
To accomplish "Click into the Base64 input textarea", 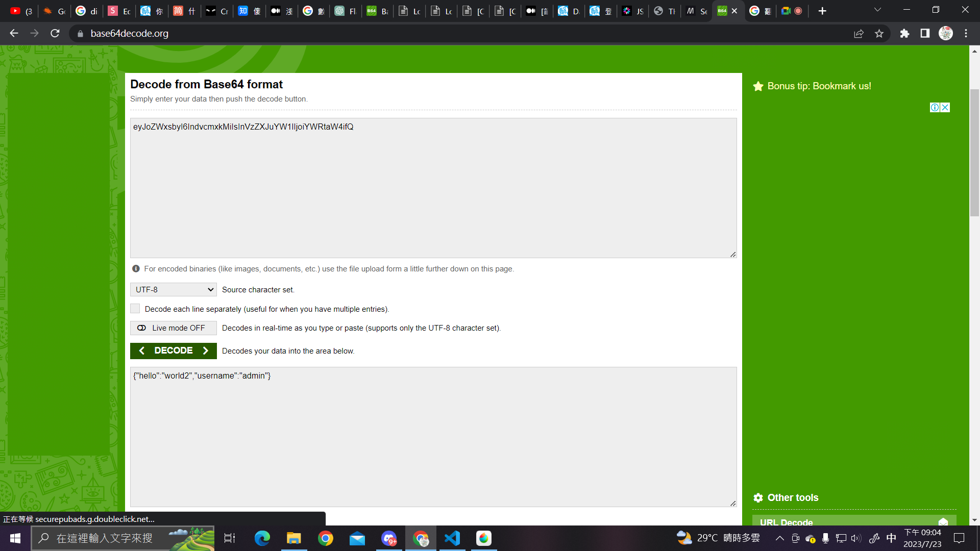I will tap(433, 189).
